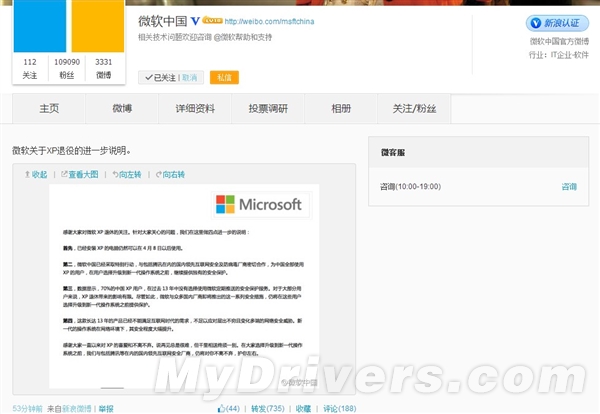Screen dimensions: 600x414
Task: Click 收藏 to favorite the post
Action: pos(303,409)
